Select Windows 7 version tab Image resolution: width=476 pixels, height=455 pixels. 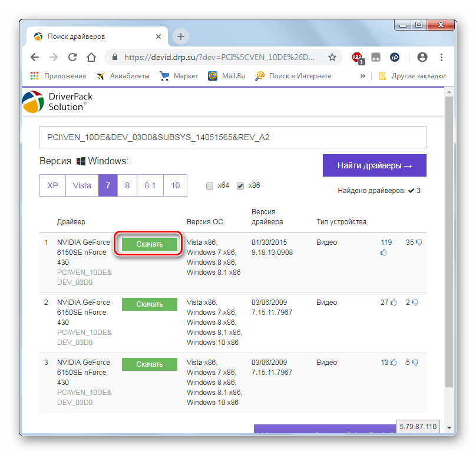pyautogui.click(x=108, y=185)
